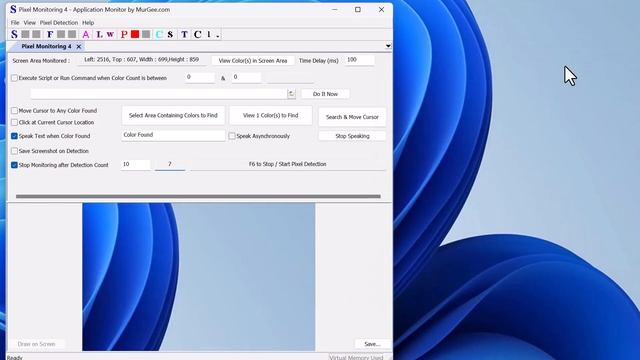Screen dimensions: 640x360
Task: Click the gray square right after blue S icon
Action: 25,34
